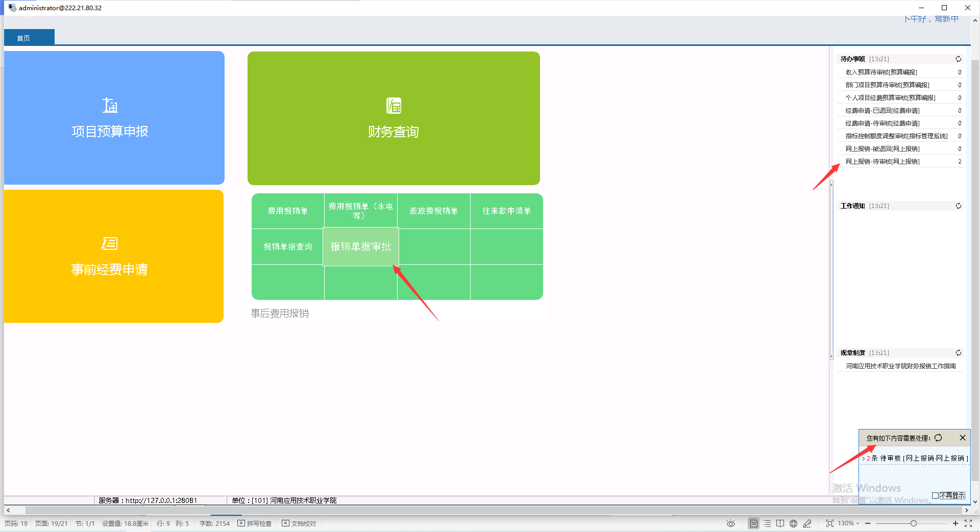Refresh the 工作通知 panel

tap(959, 206)
